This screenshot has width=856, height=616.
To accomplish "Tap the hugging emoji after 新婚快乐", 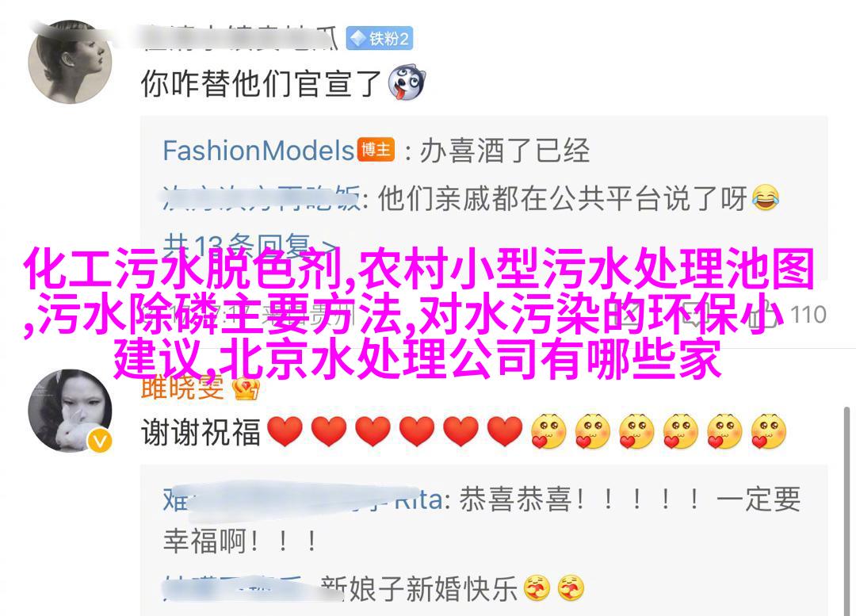I will pyautogui.click(x=537, y=588).
